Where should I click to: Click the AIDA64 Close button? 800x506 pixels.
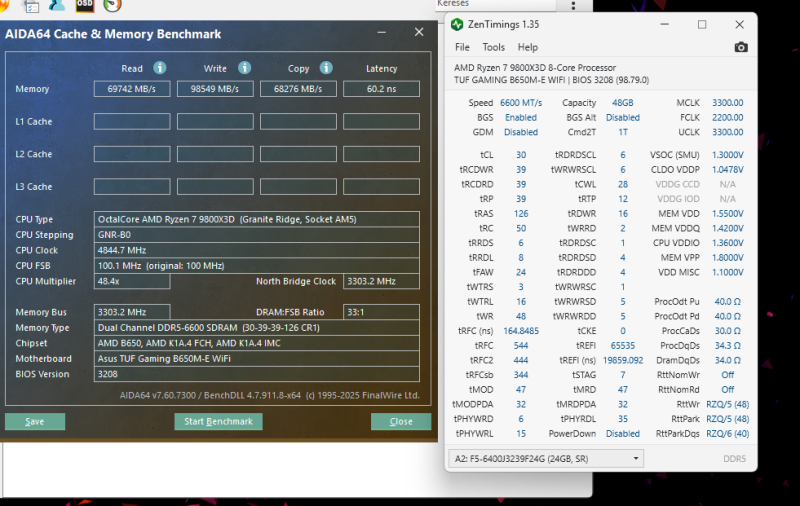click(x=401, y=421)
